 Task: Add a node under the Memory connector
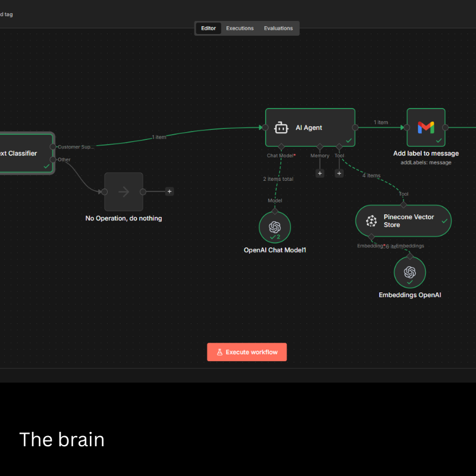click(320, 173)
